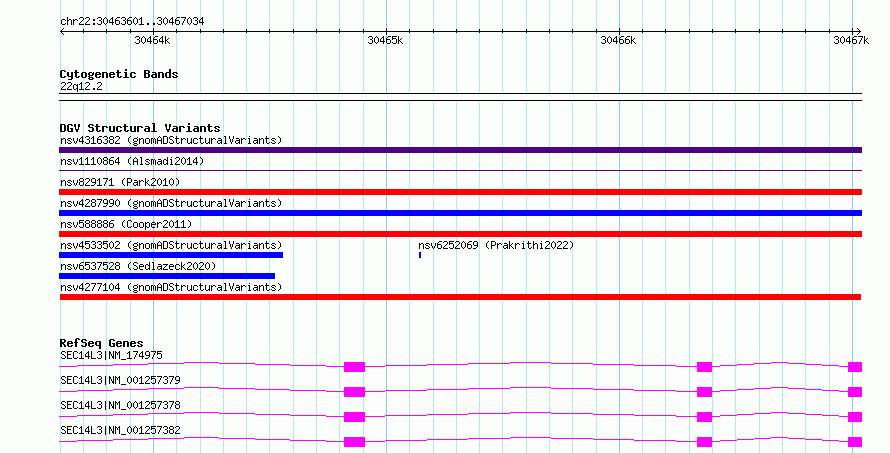Click the wide exon of NM_001257379
This screenshot has width=890, height=453.
[354, 392]
